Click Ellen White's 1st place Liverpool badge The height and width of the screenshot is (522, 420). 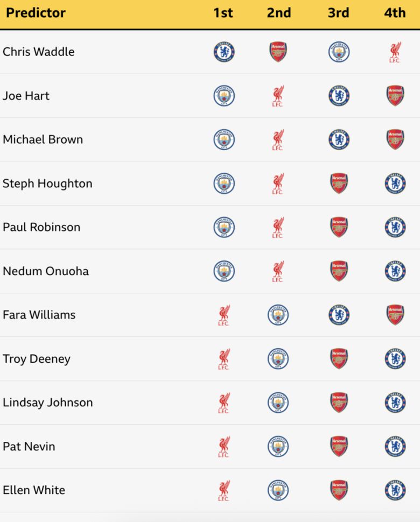tap(224, 490)
